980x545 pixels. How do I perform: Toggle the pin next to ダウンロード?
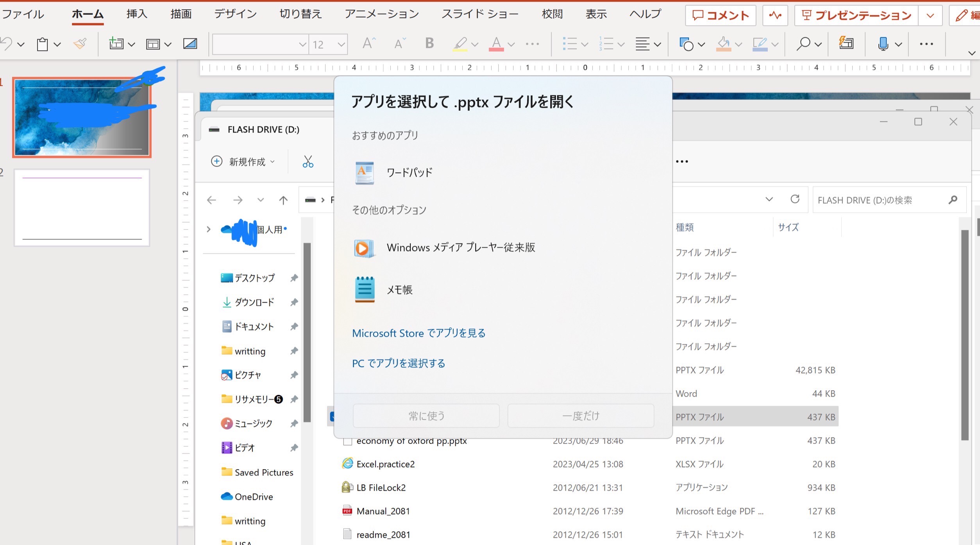(x=294, y=302)
